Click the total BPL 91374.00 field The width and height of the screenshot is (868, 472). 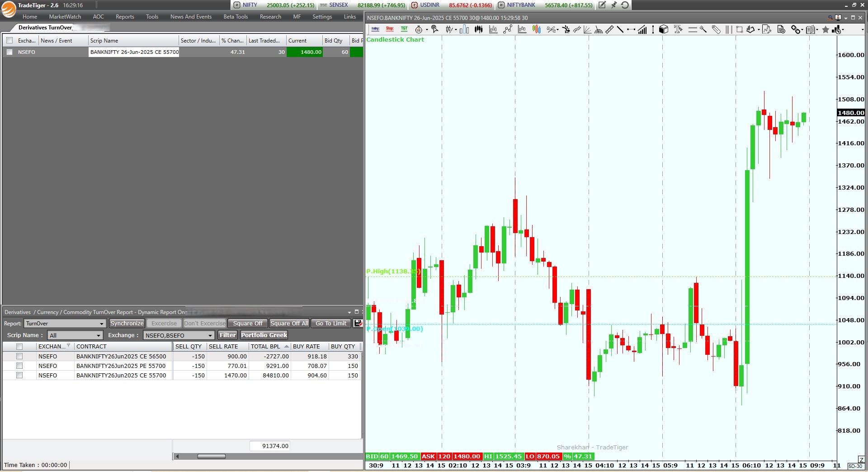pos(270,446)
